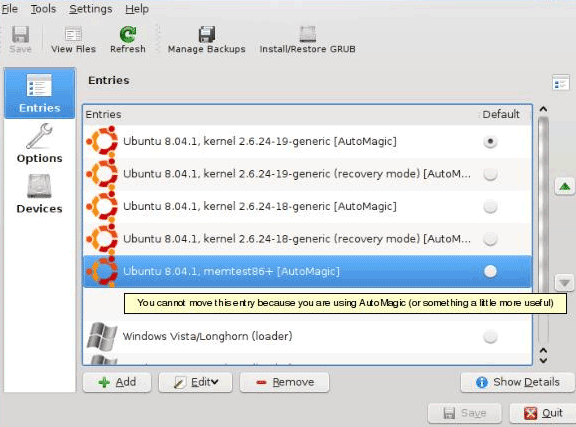
Task: Click the double chevron below the scrollbar
Action: pyautogui.click(x=543, y=355)
